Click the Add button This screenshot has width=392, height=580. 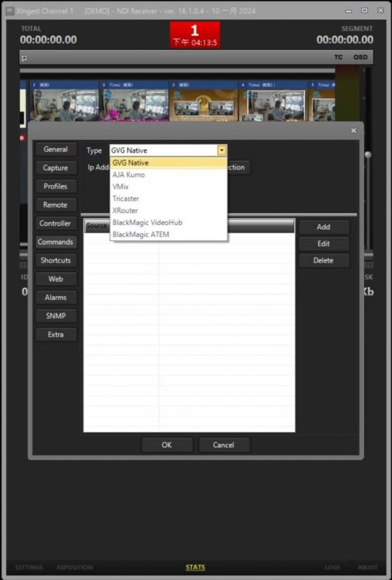coord(323,227)
